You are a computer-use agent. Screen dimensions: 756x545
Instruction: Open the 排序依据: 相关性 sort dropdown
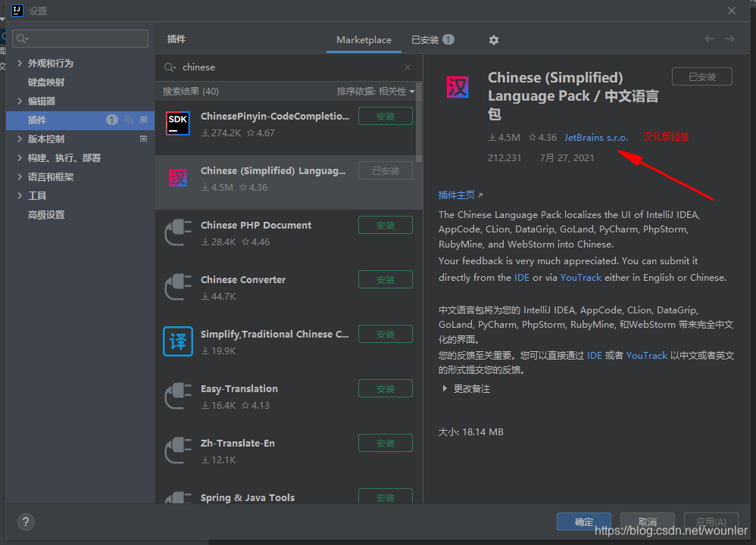tap(375, 92)
